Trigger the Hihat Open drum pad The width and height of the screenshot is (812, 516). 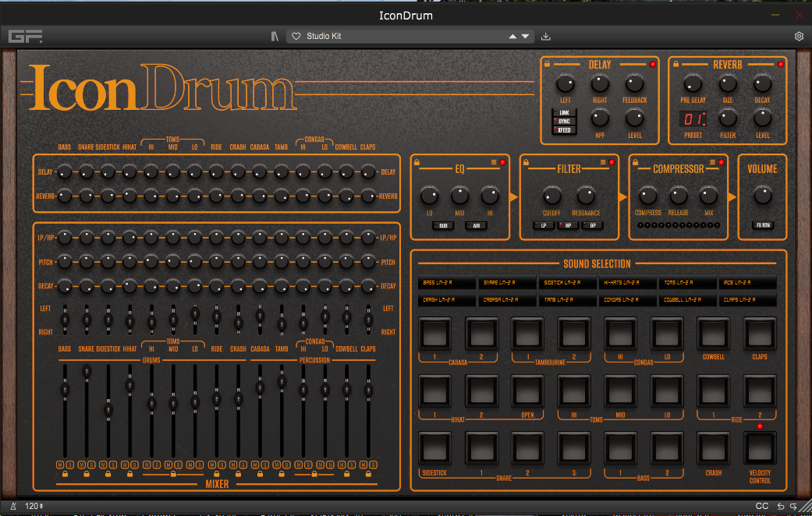point(527,391)
